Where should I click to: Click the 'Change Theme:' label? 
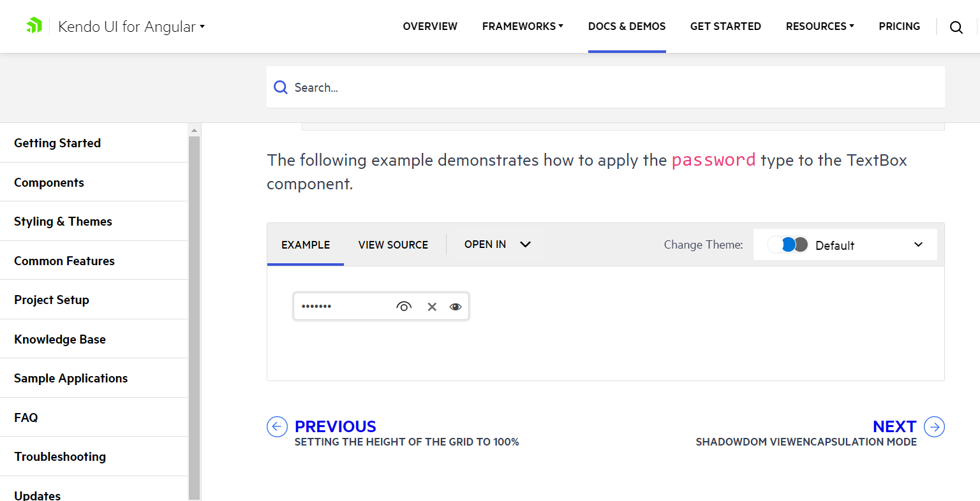pyautogui.click(x=703, y=245)
